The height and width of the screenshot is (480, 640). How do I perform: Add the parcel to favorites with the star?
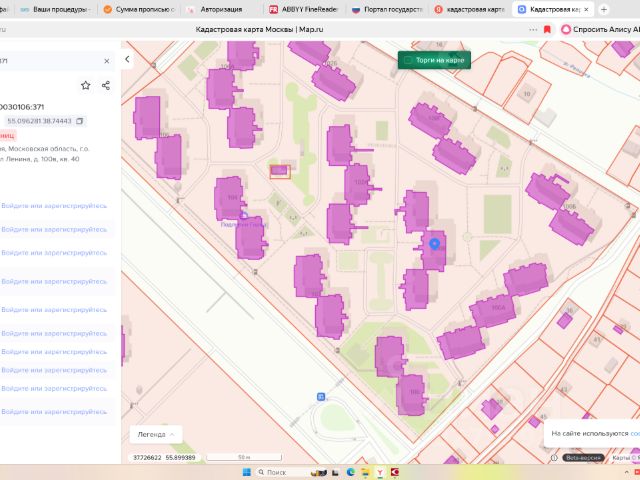coord(86,86)
